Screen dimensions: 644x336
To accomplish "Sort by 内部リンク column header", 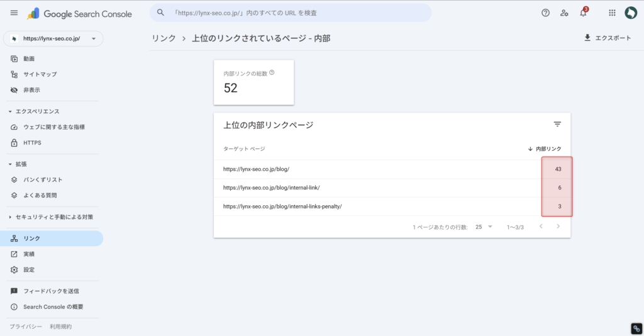I will (545, 149).
